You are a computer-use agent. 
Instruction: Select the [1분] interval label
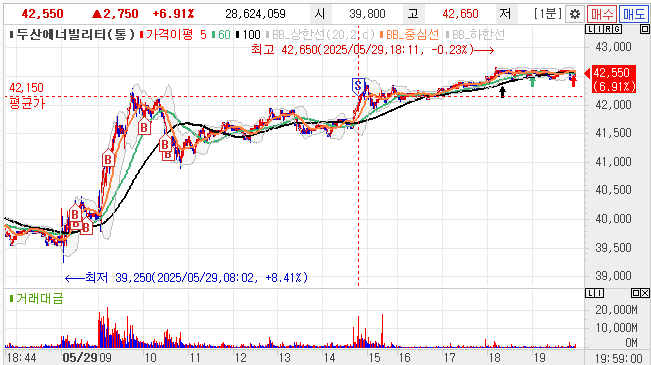point(547,14)
